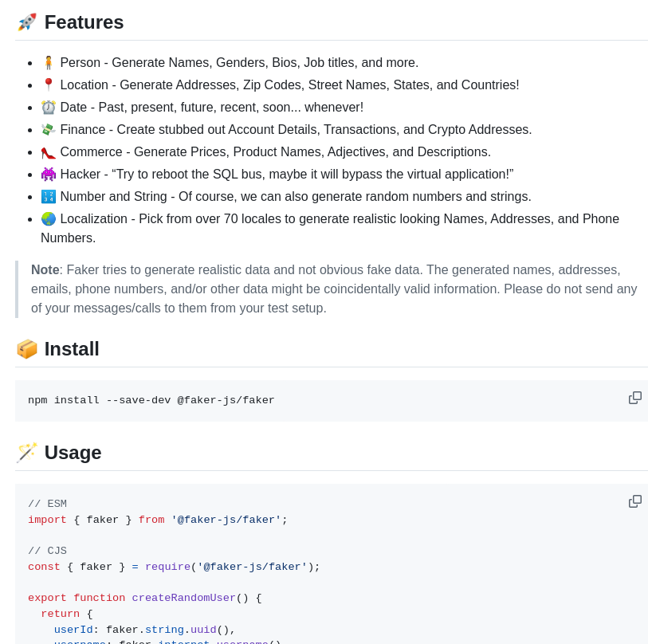Click the magic wand emoji beside Usage

click(x=27, y=453)
